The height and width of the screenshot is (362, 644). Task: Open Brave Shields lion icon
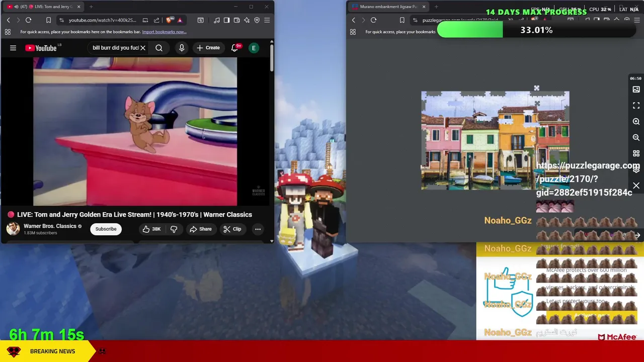click(169, 20)
